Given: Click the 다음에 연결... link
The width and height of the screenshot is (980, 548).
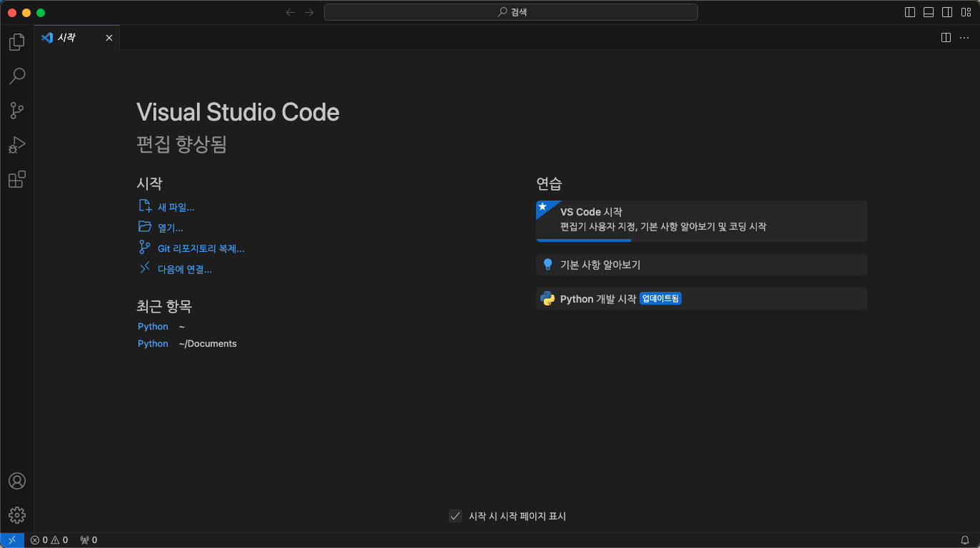Looking at the screenshot, I should (175, 269).
